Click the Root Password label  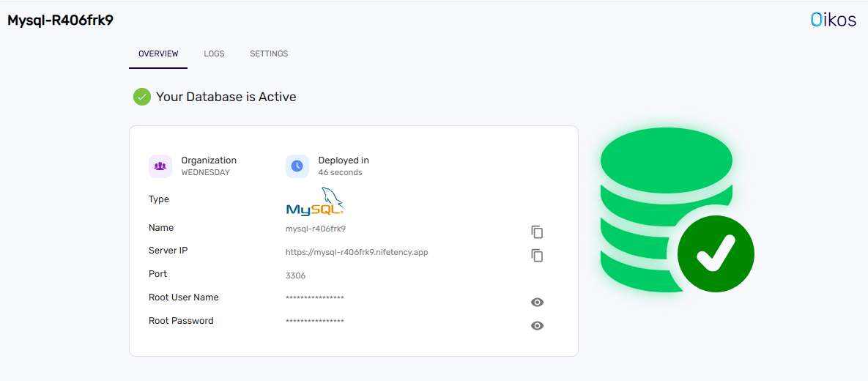(181, 321)
